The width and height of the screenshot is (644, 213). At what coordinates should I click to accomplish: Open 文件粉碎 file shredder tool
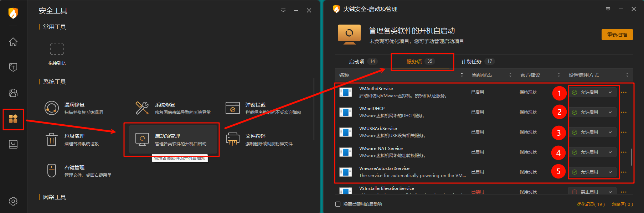point(259,140)
